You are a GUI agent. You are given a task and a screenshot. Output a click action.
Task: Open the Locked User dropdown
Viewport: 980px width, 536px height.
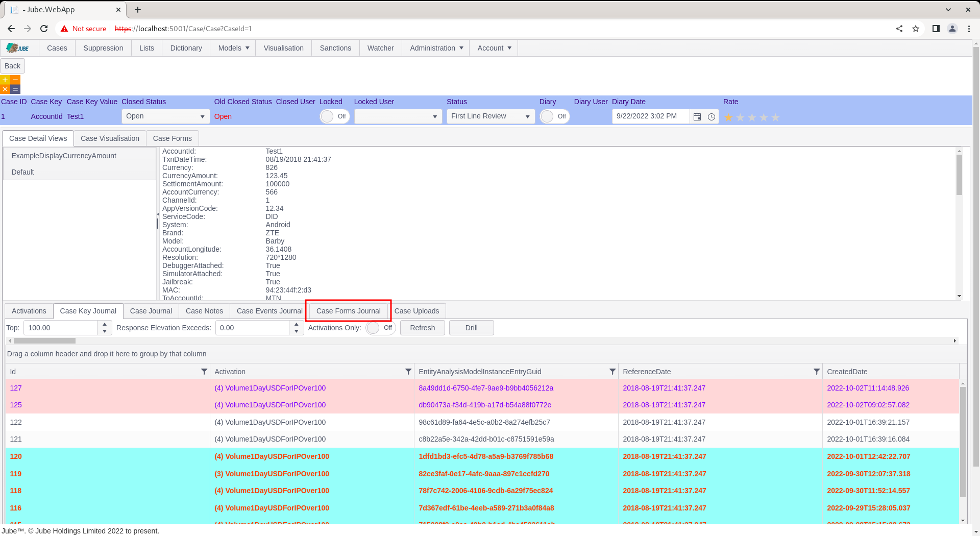(x=398, y=116)
